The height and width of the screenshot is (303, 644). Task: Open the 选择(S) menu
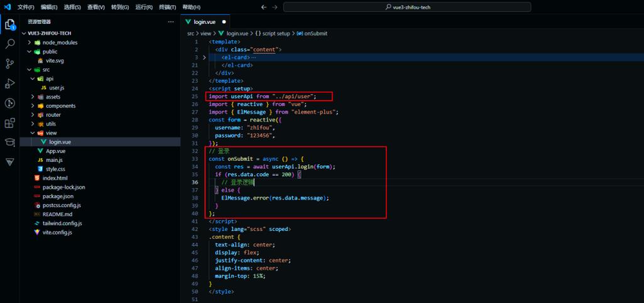(x=72, y=8)
